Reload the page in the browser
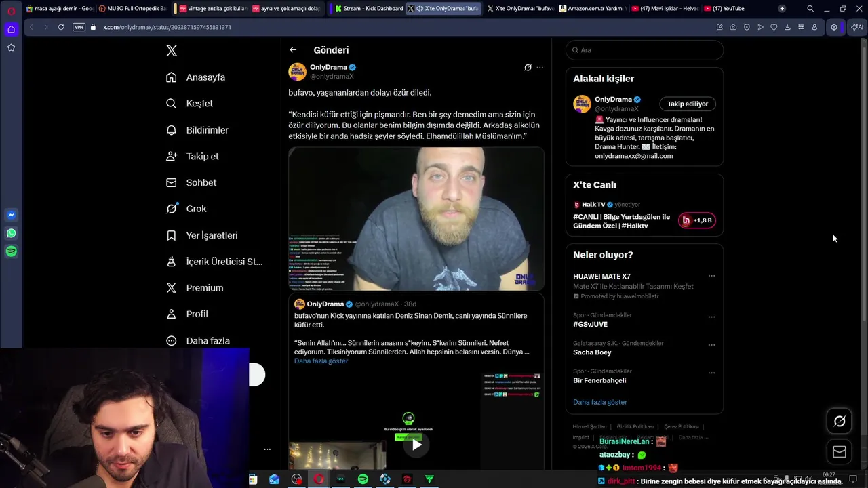The width and height of the screenshot is (868, 488). [61, 27]
